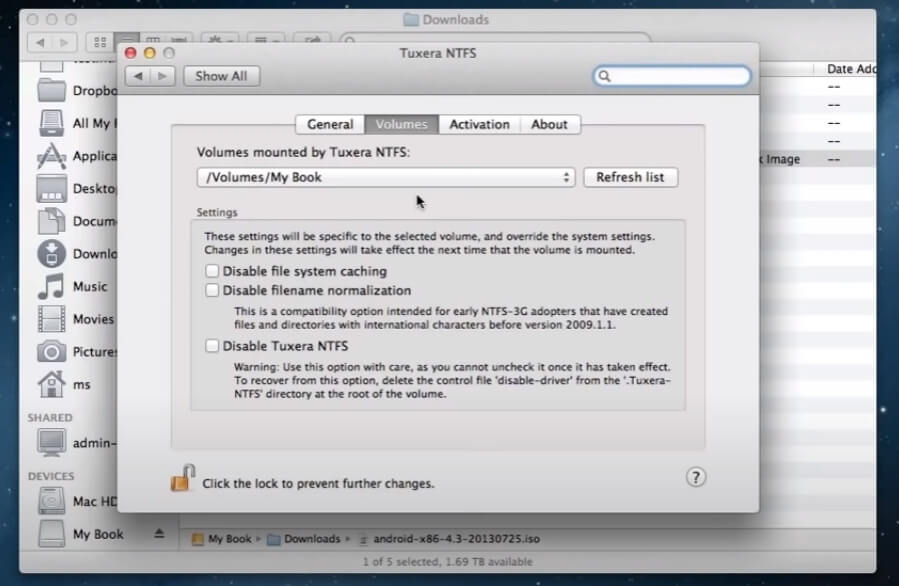Viewport: 899px width, 586px height.
Task: Select the Volumes tab
Action: 401,124
